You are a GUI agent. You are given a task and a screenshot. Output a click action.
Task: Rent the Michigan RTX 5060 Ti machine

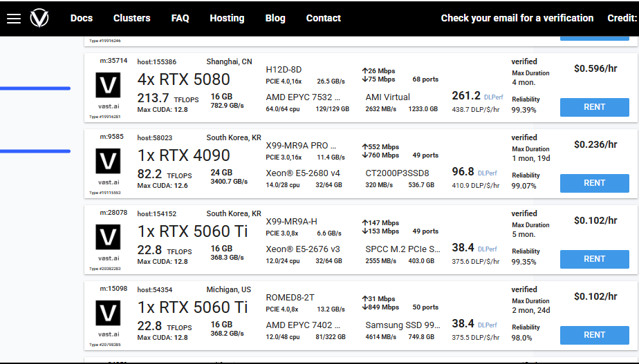[594, 335]
